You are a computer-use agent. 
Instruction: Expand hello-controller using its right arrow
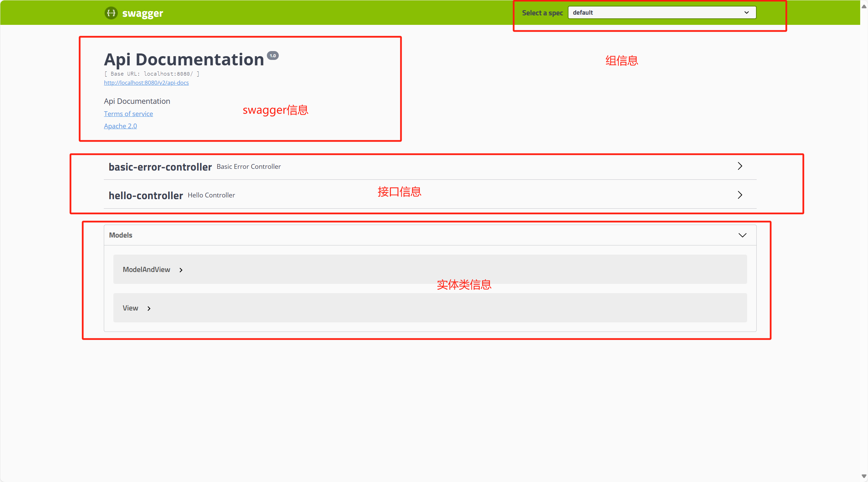coord(740,195)
